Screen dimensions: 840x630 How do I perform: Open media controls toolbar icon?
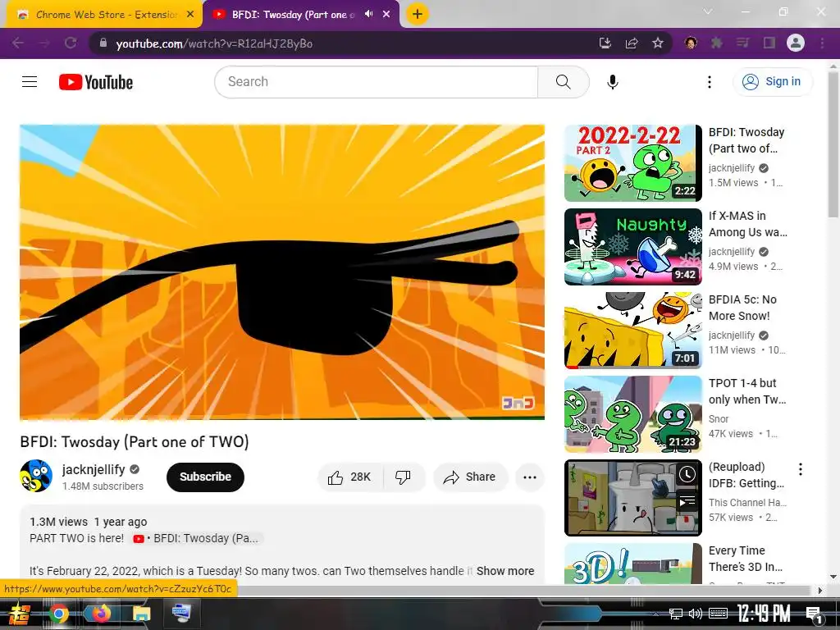point(742,43)
